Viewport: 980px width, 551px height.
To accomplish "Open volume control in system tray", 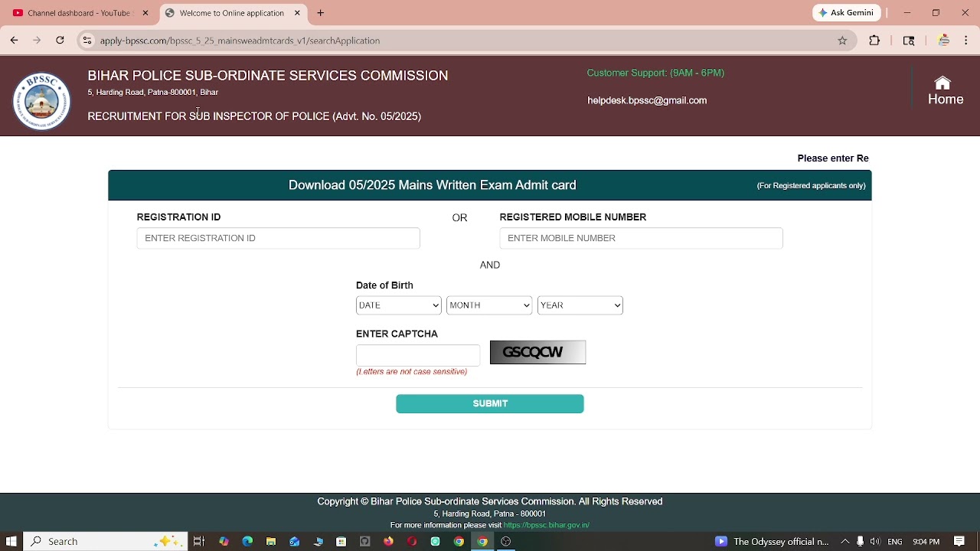I will click(875, 541).
